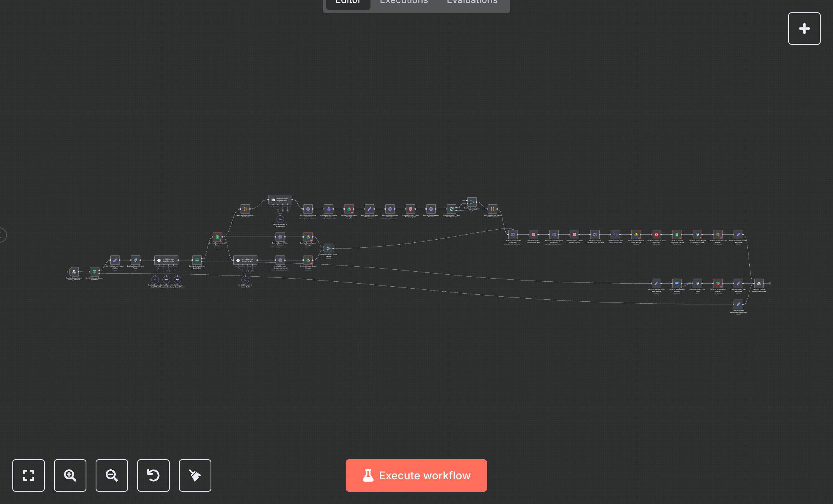Tidy up workflow with the broom icon
This screenshot has height=504, width=833.
(195, 475)
